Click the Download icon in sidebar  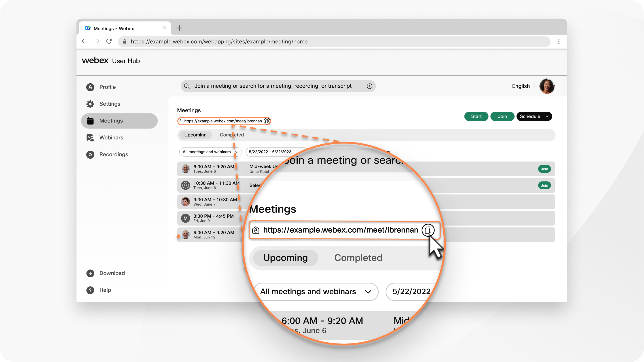pyautogui.click(x=90, y=273)
